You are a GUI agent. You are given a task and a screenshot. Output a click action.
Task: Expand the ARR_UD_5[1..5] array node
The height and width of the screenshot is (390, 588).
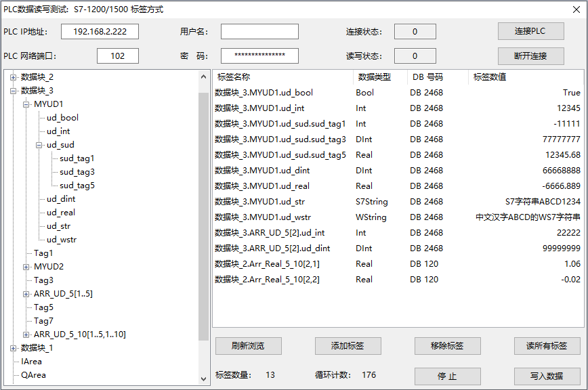point(26,294)
